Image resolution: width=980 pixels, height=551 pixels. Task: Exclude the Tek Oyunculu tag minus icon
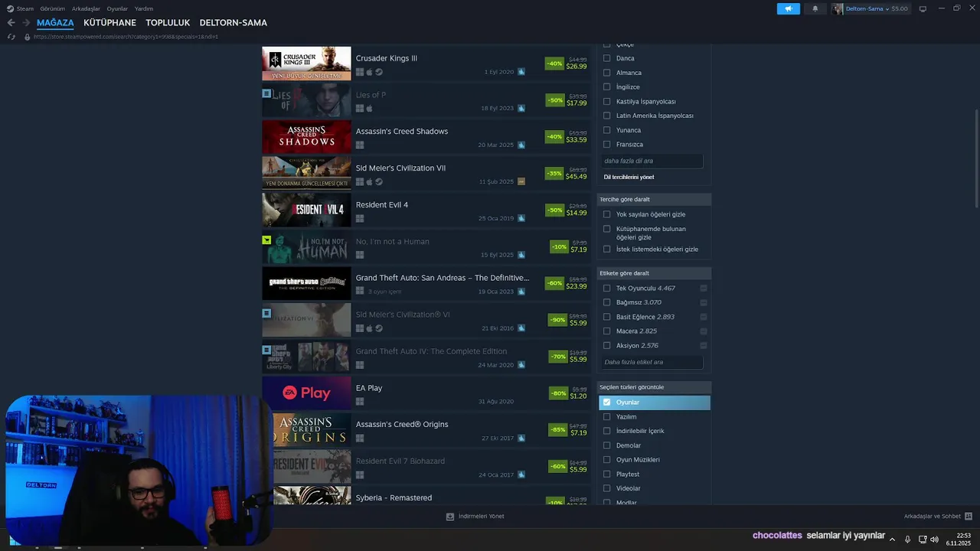pyautogui.click(x=704, y=289)
